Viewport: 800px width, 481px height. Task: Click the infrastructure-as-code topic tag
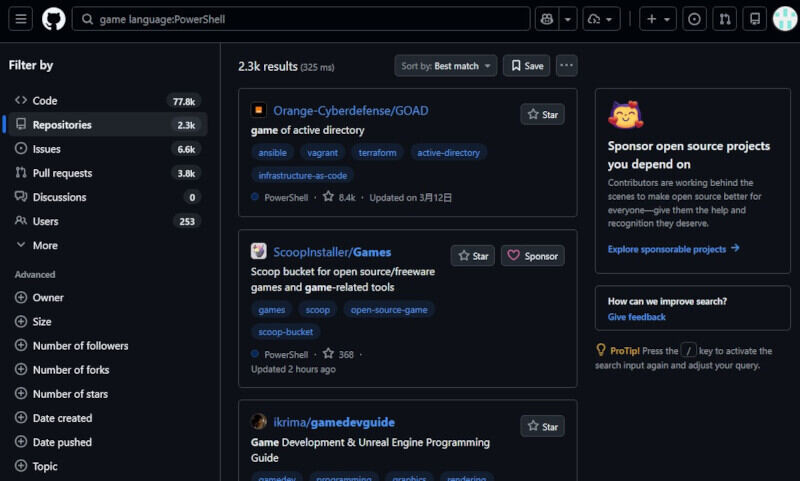[303, 175]
